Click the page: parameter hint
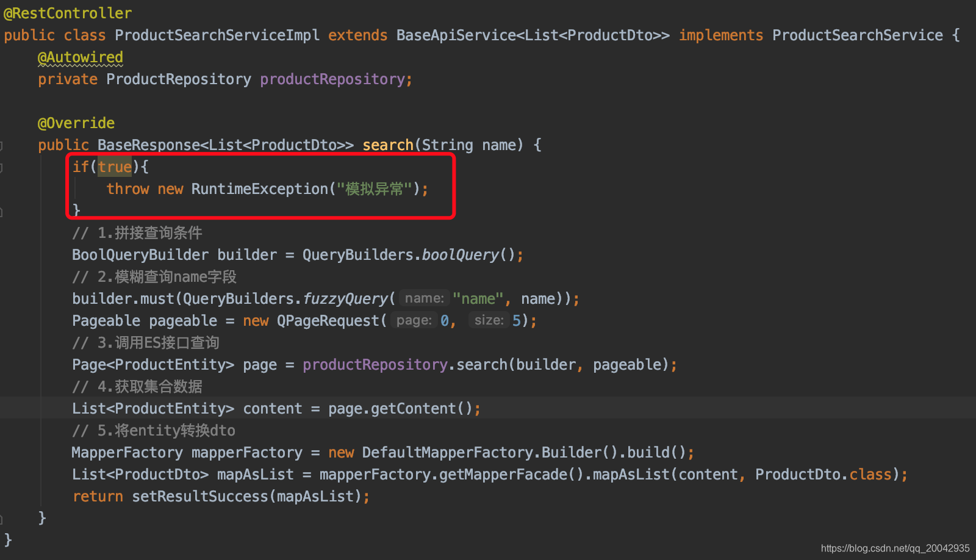This screenshot has width=976, height=560. pos(414,320)
